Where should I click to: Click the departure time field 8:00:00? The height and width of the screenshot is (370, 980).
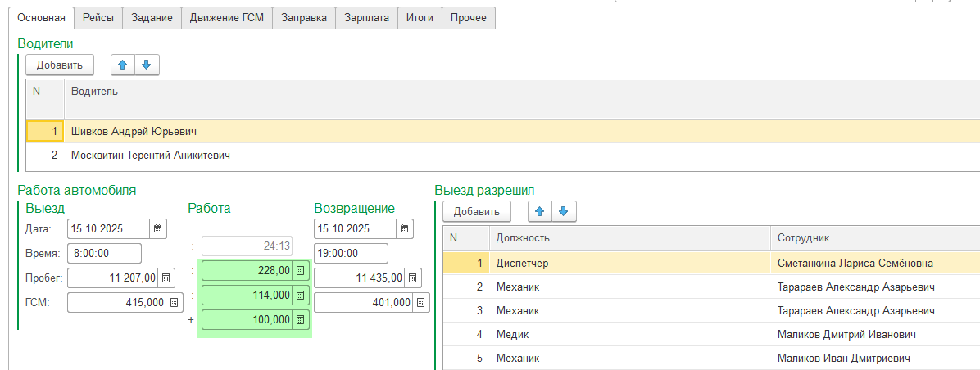[x=104, y=254]
